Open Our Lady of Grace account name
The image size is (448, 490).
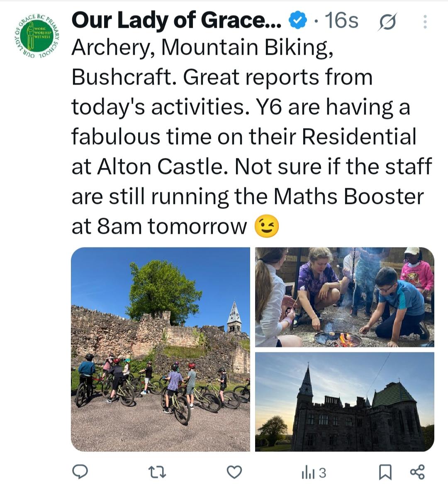click(x=177, y=21)
